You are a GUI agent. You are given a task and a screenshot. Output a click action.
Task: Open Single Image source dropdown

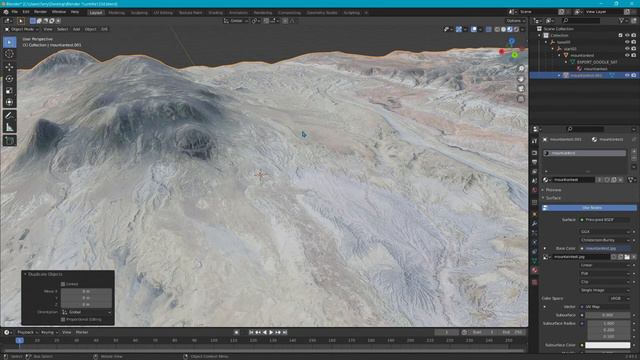click(x=604, y=290)
